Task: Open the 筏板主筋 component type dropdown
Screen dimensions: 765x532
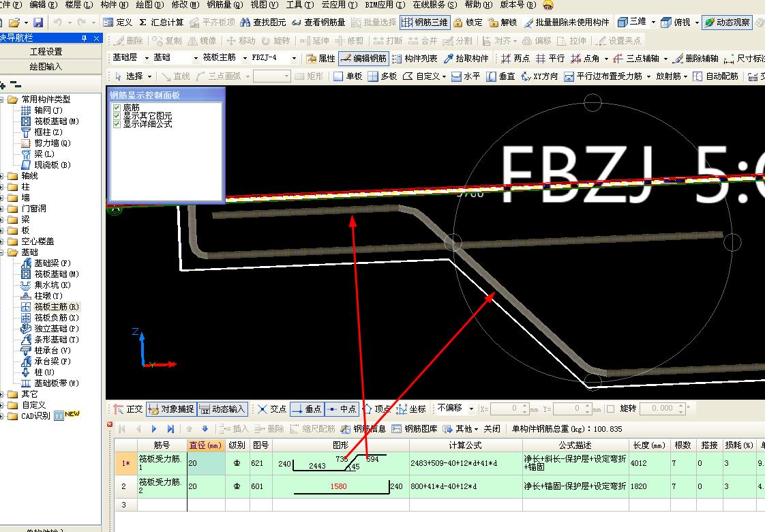Action: (245, 58)
